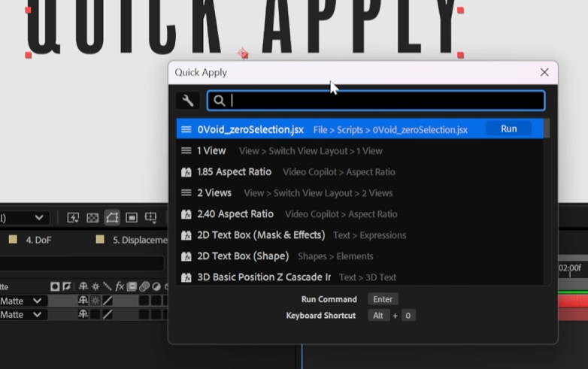Toggle continuous rasterize on second layer
This screenshot has width=588, height=369.
(x=95, y=314)
